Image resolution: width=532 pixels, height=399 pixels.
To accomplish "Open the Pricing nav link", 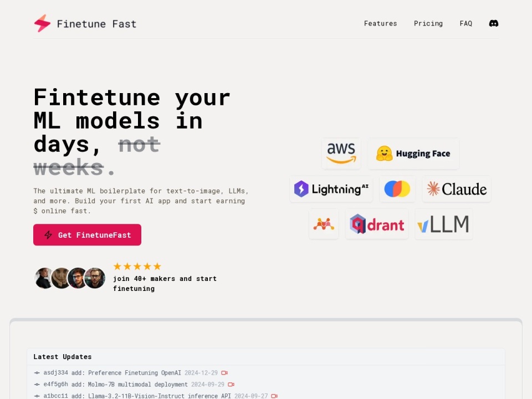I will (428, 23).
